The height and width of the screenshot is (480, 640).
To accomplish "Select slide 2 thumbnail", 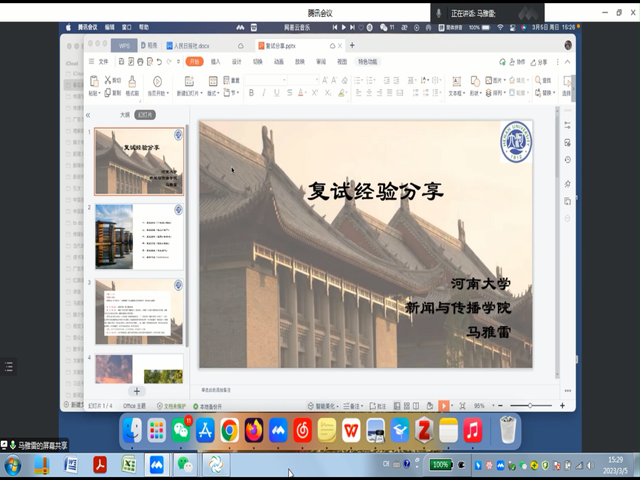I will [139, 236].
